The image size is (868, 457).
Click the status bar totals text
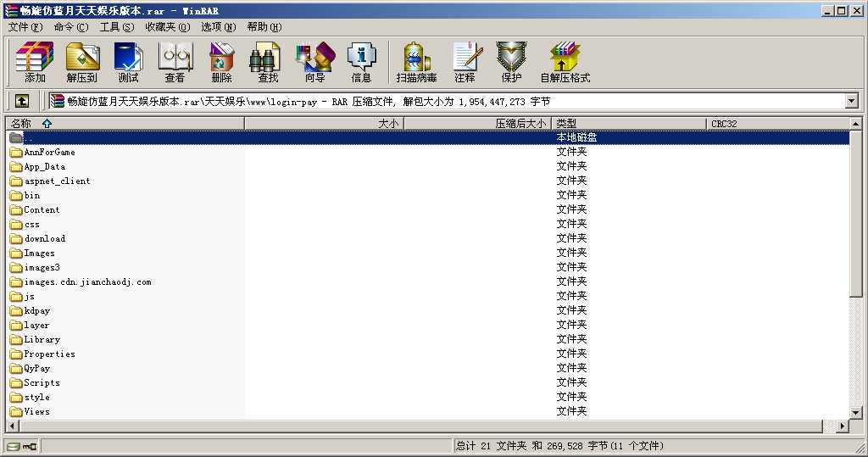click(559, 446)
